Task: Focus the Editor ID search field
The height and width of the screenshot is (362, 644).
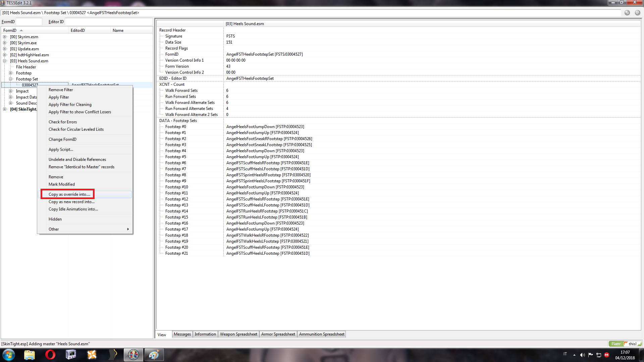Action: tap(108, 22)
